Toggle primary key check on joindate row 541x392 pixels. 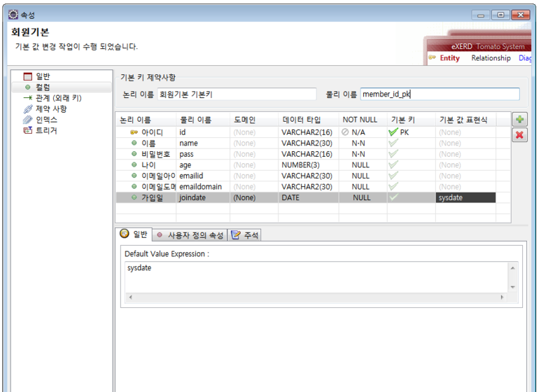pyautogui.click(x=393, y=197)
